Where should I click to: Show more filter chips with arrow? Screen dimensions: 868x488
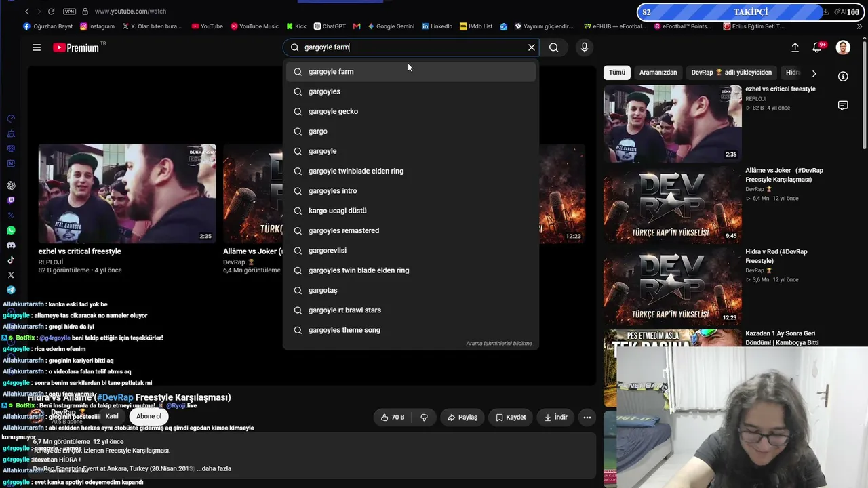point(814,73)
